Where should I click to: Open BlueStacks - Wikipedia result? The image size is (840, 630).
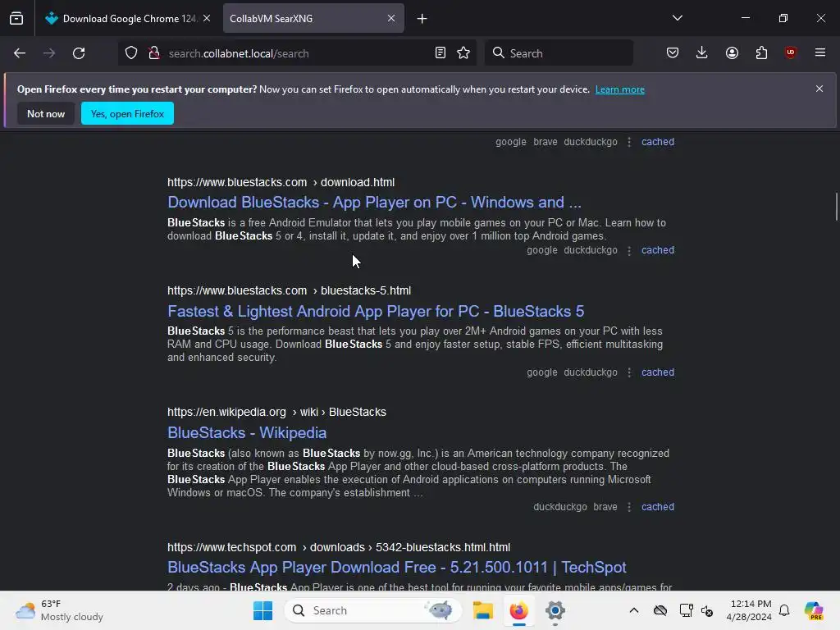click(x=247, y=433)
